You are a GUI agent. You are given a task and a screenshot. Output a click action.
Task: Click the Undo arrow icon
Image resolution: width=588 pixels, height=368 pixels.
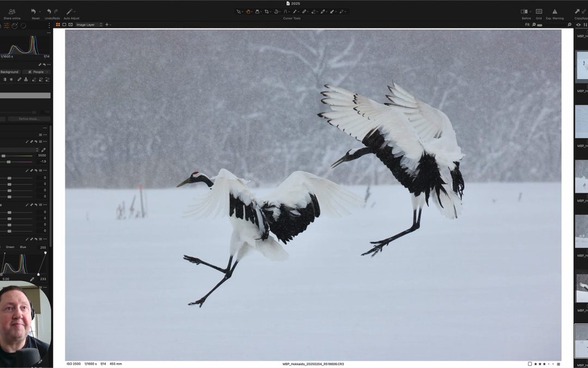[49, 11]
